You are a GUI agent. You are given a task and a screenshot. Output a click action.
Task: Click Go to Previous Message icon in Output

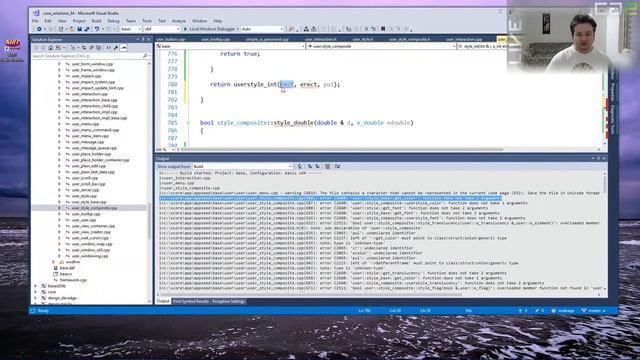309,167
